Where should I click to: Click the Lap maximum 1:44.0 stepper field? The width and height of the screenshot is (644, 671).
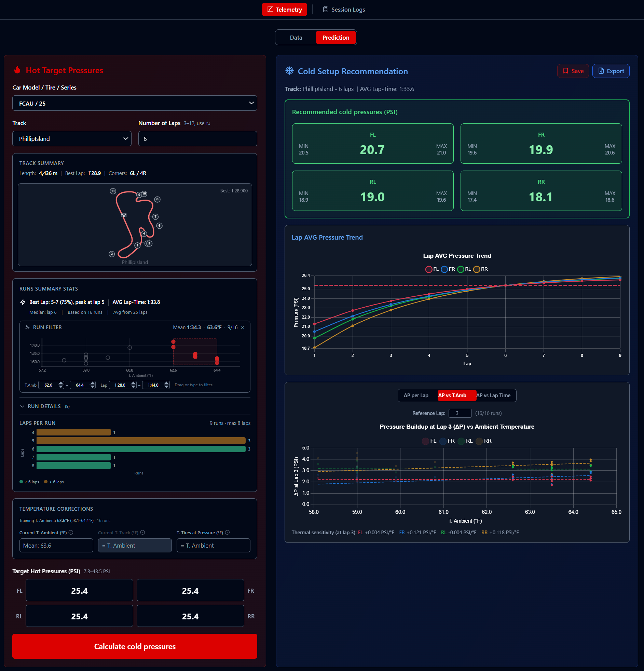(156, 385)
